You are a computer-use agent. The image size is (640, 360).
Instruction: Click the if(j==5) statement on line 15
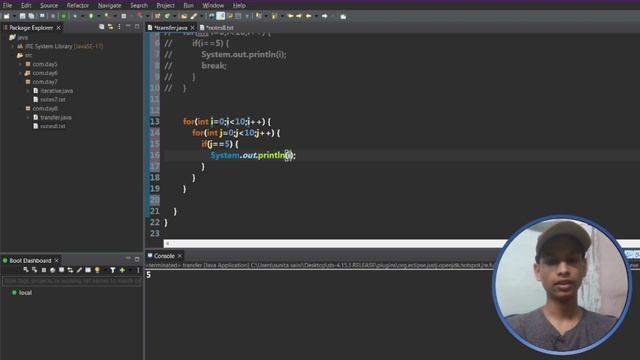click(220, 144)
